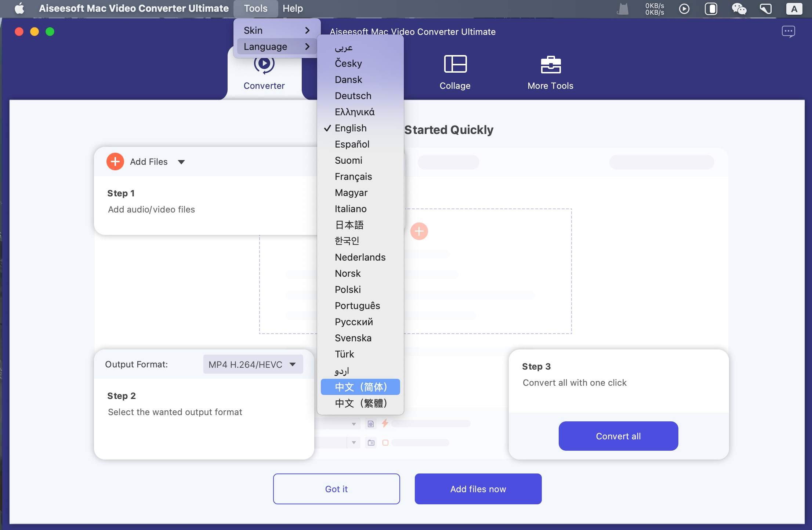Click the orange plus Add Files icon
This screenshot has width=812, height=530.
pyautogui.click(x=115, y=161)
